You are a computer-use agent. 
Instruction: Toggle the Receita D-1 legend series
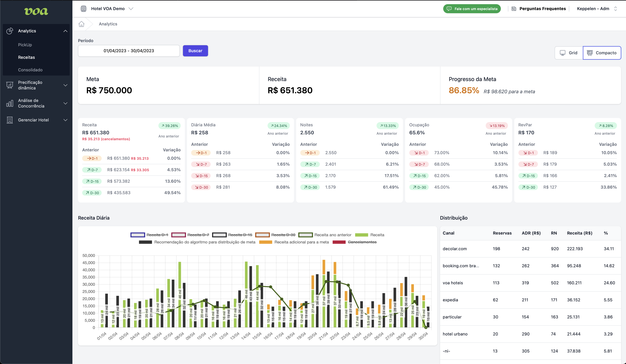[x=149, y=235]
